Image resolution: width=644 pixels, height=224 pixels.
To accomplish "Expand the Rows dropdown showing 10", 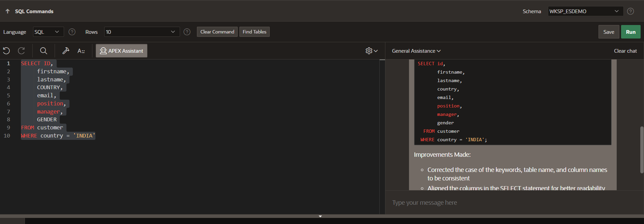I will (142, 32).
